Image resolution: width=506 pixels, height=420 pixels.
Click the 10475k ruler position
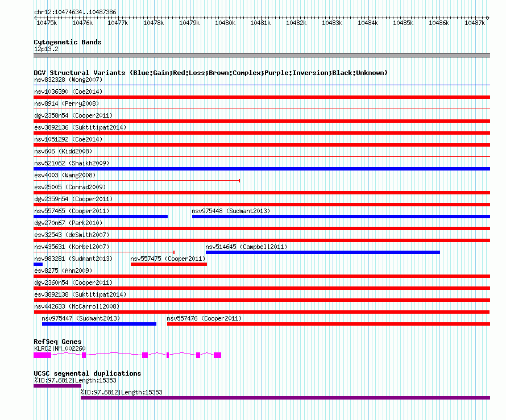47,23
